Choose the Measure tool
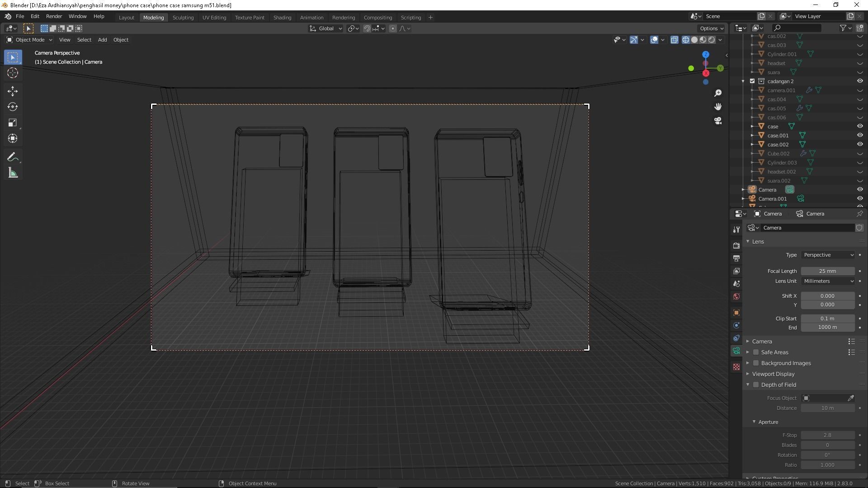Screen dimensions: 868x488 [x=12, y=173]
